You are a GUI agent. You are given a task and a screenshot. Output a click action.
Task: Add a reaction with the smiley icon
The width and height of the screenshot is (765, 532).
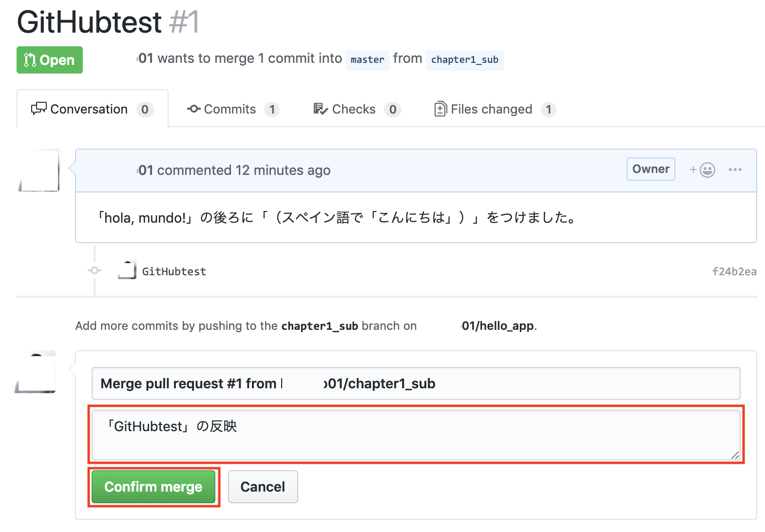(702, 170)
